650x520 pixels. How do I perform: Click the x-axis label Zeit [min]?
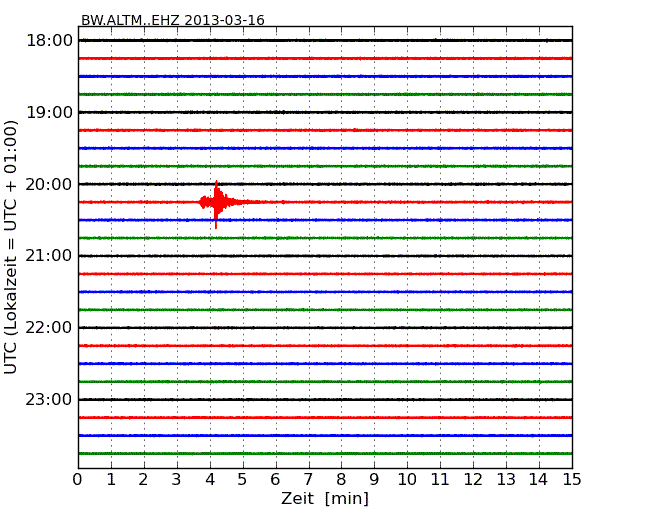point(325,498)
